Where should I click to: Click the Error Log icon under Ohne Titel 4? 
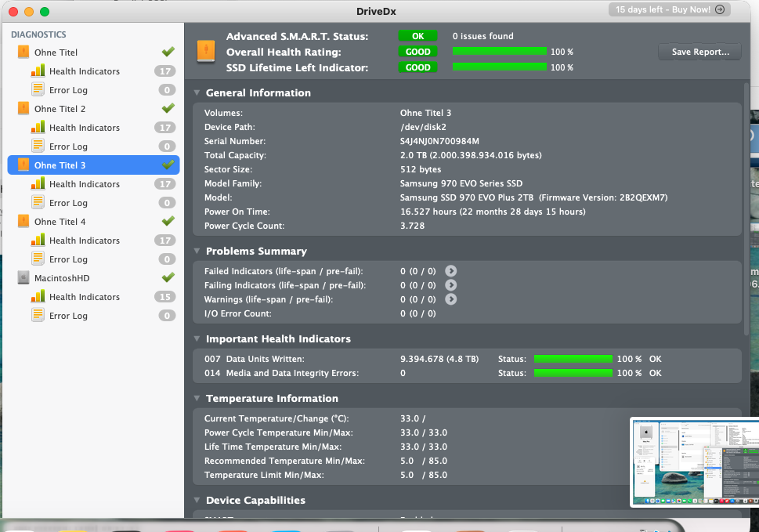click(38, 259)
